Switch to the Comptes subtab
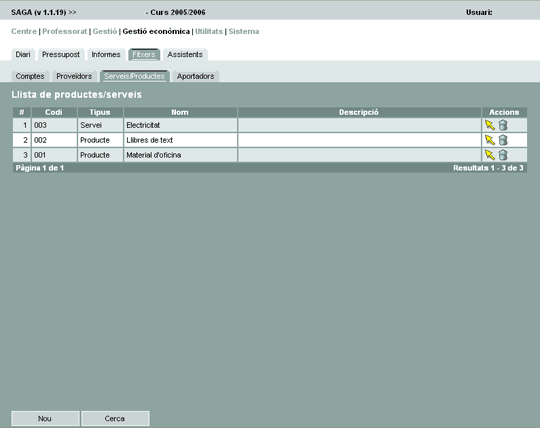The height and width of the screenshot is (428, 540). click(30, 76)
